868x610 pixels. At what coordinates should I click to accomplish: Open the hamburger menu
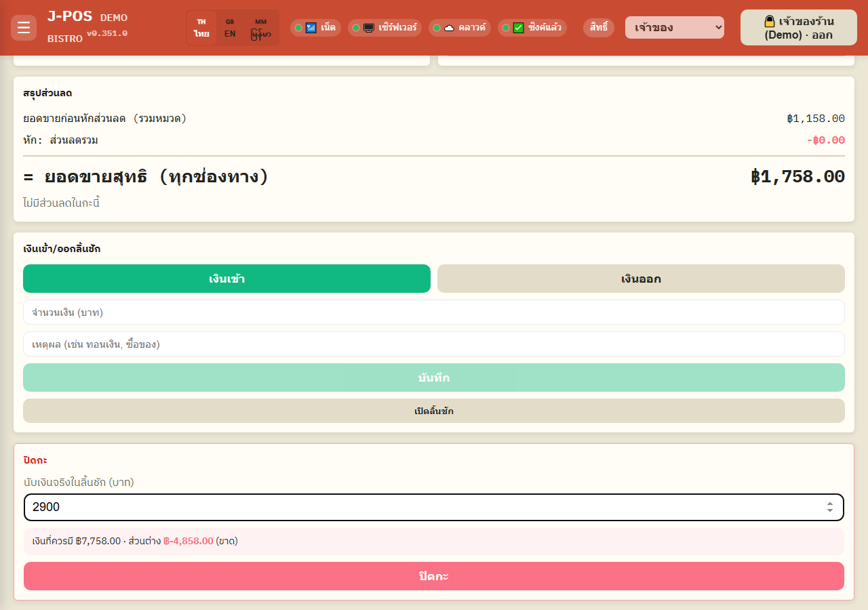click(x=24, y=28)
